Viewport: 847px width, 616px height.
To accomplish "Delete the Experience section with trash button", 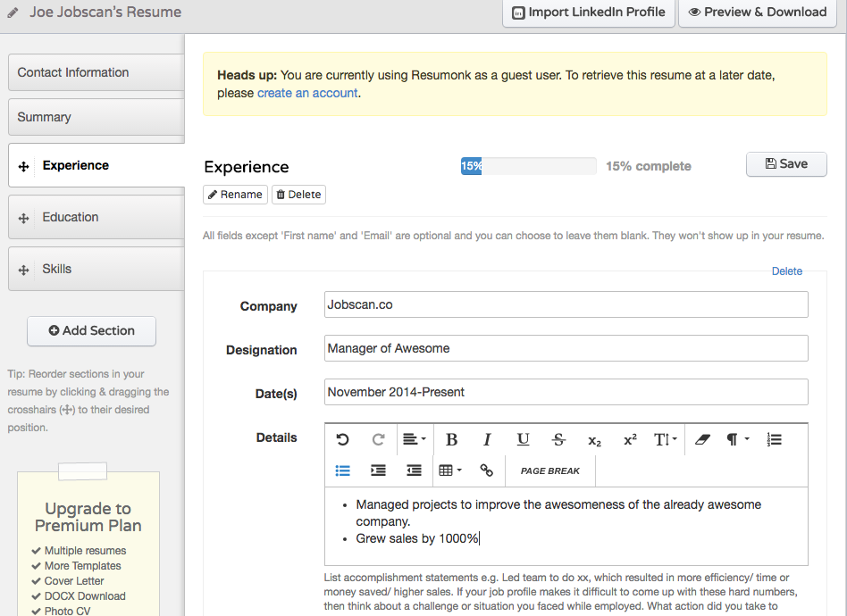I will tap(298, 195).
